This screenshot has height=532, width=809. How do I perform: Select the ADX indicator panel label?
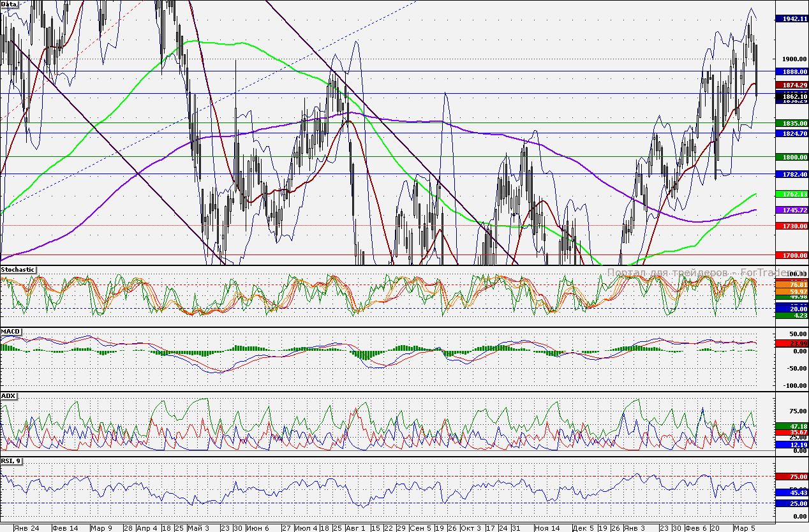click(x=8, y=396)
